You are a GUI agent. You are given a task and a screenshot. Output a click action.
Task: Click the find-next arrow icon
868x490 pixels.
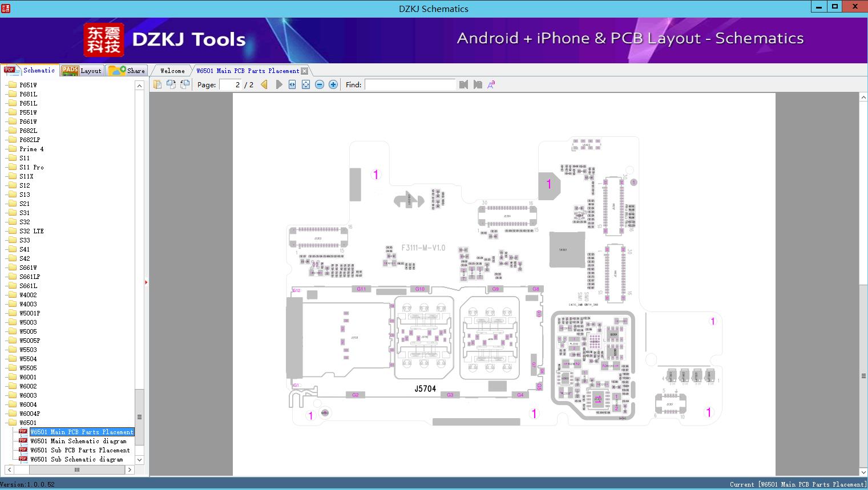point(478,84)
